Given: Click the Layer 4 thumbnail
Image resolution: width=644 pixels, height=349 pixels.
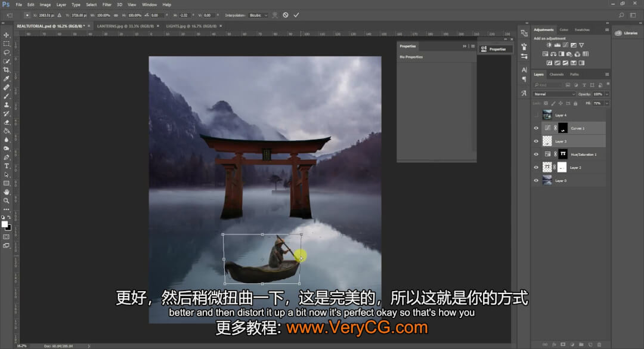Looking at the screenshot, I should pyautogui.click(x=547, y=115).
